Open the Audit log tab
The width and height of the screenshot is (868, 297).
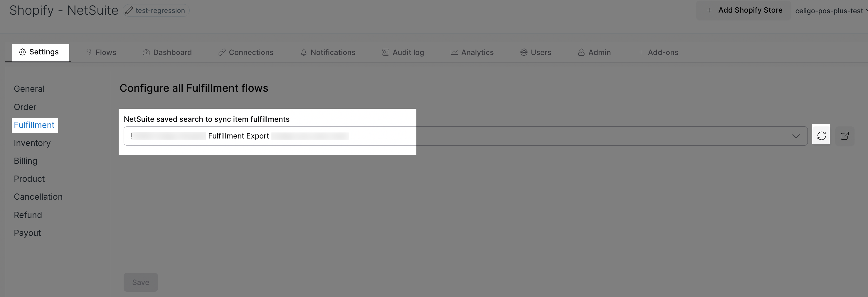[403, 52]
